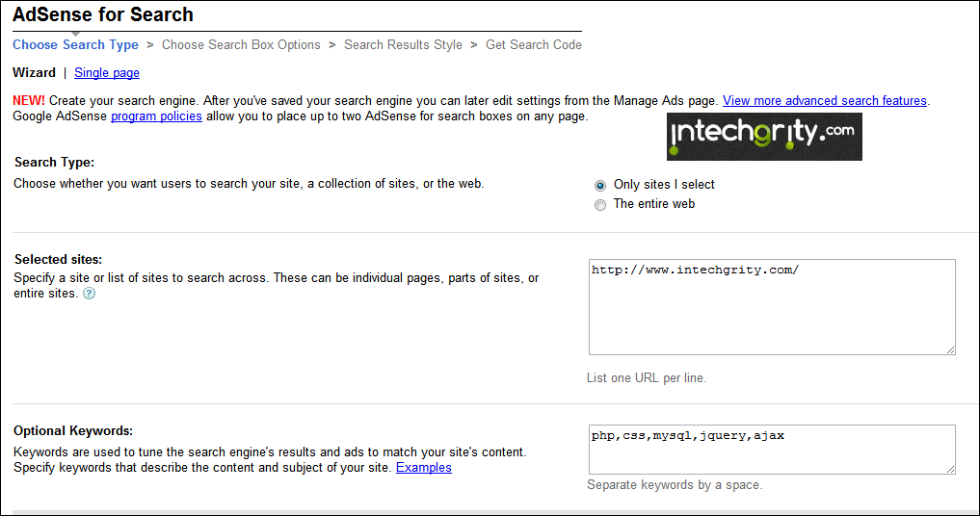Jump to 'Get Search Code' step
This screenshot has height=516, width=980.
click(534, 45)
